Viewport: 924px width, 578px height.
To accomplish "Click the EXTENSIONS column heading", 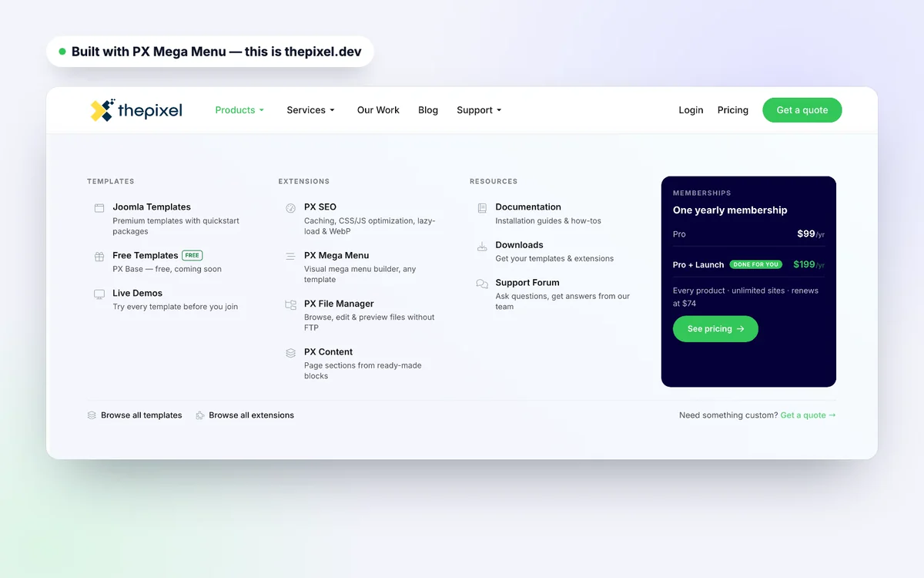I will click(304, 182).
